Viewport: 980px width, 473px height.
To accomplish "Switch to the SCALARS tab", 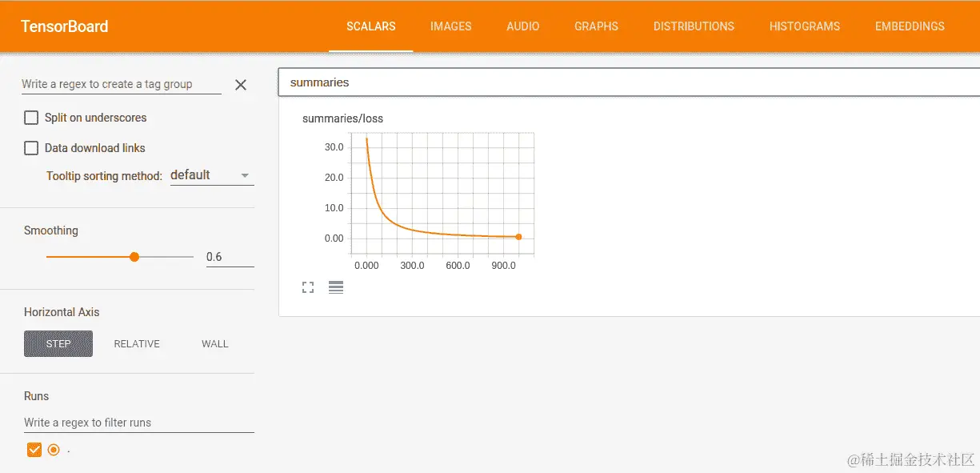I will click(371, 26).
